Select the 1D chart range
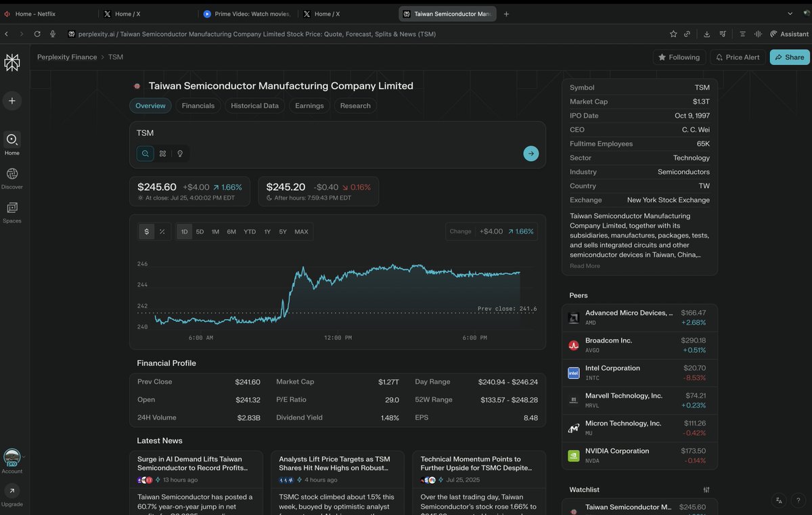Image resolution: width=812 pixels, height=515 pixels. click(185, 231)
